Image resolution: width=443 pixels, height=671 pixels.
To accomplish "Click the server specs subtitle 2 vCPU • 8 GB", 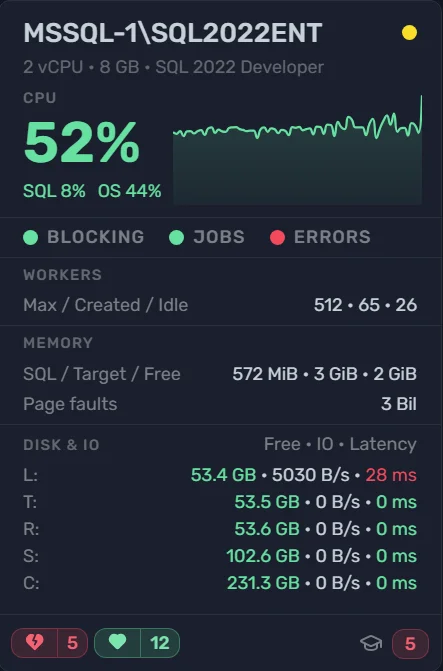I will click(173, 67).
